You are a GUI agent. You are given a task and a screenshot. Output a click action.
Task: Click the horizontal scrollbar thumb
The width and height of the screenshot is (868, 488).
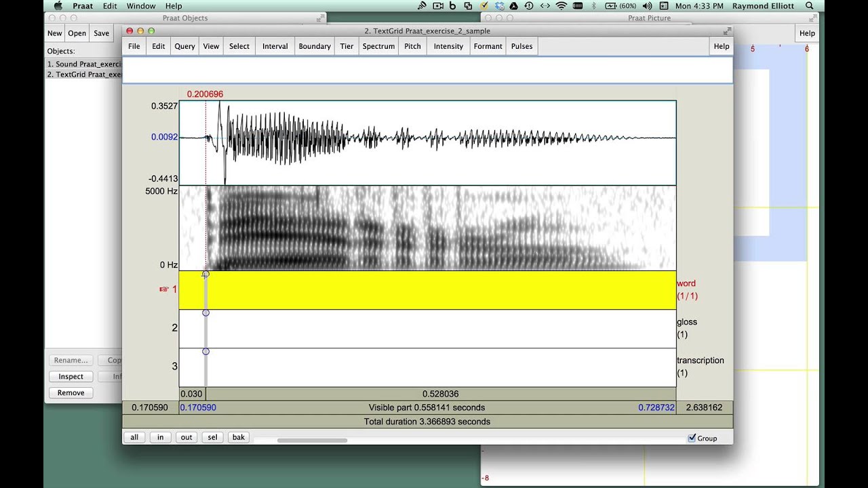tap(312, 441)
